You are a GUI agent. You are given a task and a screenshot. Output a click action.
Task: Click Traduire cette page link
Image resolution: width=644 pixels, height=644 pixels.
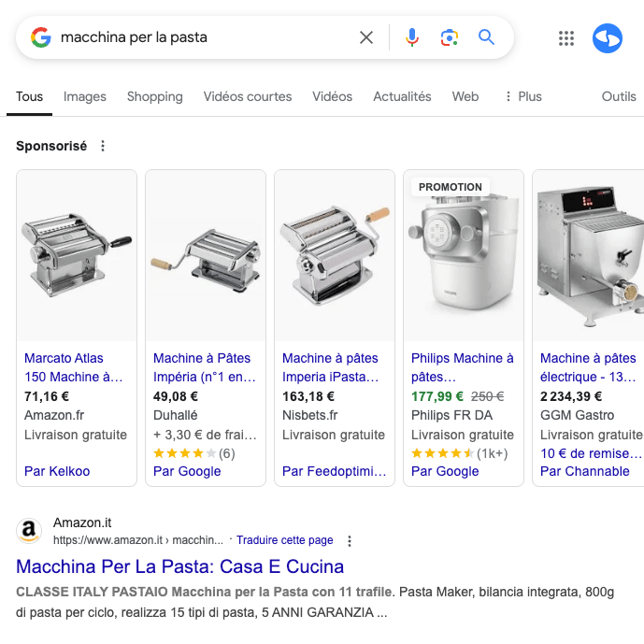(x=285, y=540)
